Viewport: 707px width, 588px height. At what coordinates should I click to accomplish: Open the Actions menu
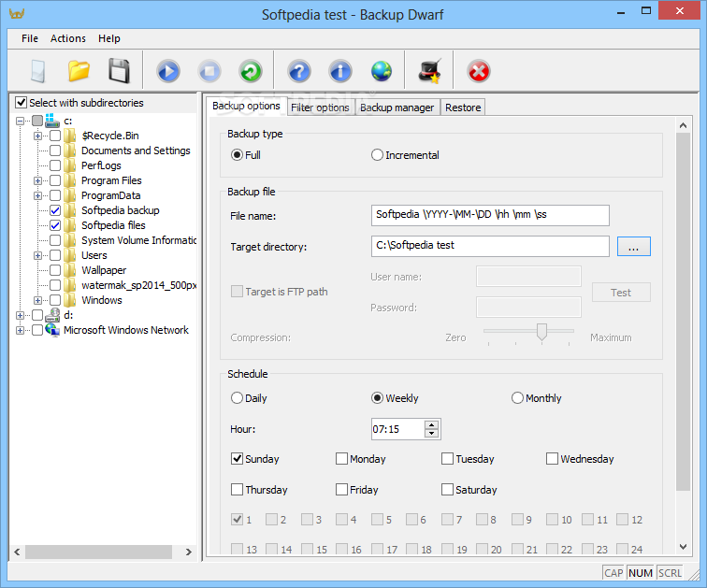pyautogui.click(x=67, y=38)
